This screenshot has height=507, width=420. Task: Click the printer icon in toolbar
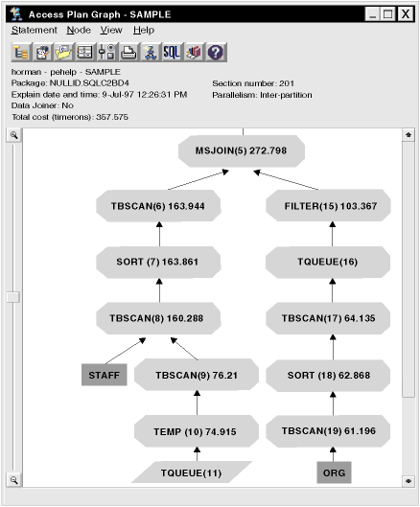[128, 52]
